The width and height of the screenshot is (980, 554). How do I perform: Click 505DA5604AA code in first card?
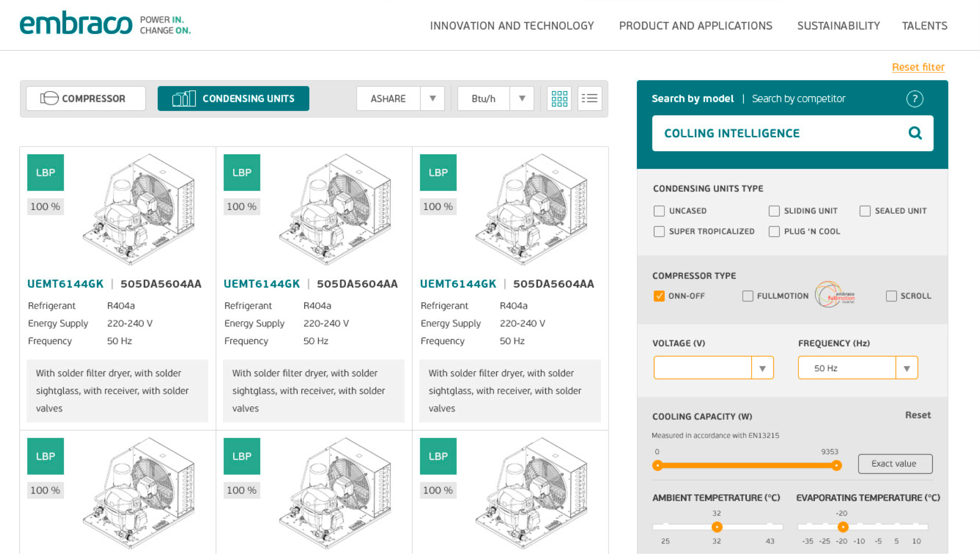pyautogui.click(x=161, y=284)
